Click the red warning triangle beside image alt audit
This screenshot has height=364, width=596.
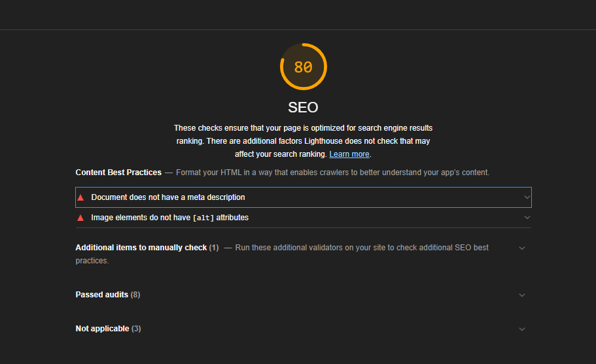(80, 218)
